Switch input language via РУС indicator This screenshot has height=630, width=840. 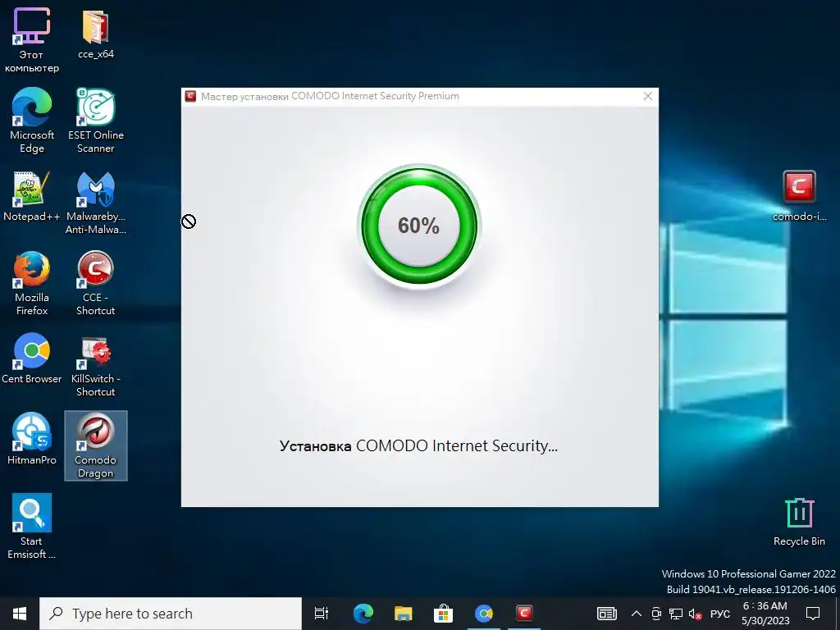pyautogui.click(x=720, y=614)
